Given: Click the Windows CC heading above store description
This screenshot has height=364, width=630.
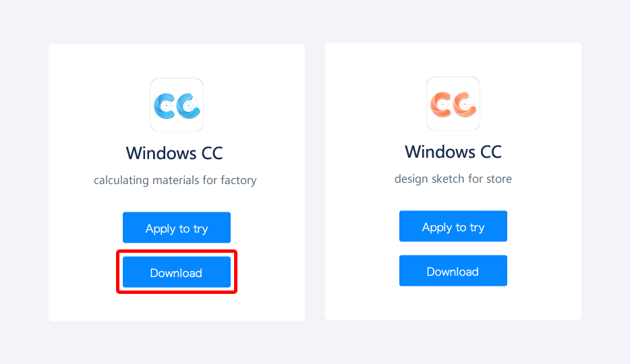Looking at the screenshot, I should [453, 152].
